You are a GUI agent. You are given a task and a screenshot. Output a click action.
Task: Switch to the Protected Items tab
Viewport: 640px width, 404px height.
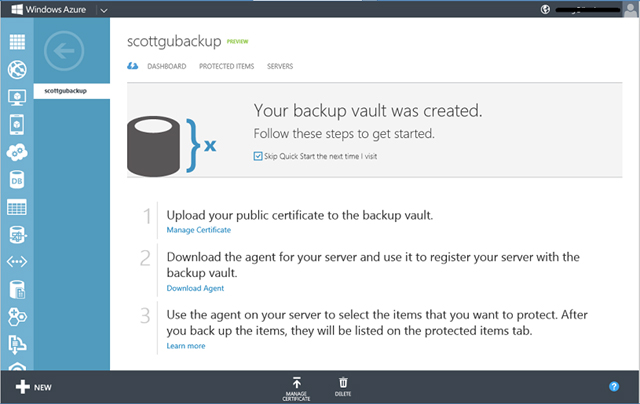(226, 66)
